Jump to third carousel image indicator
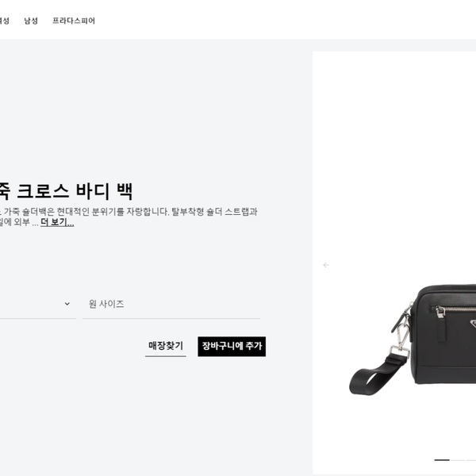Image resolution: width=476 pixels, height=476 pixels. pyautogui.click(x=471, y=460)
